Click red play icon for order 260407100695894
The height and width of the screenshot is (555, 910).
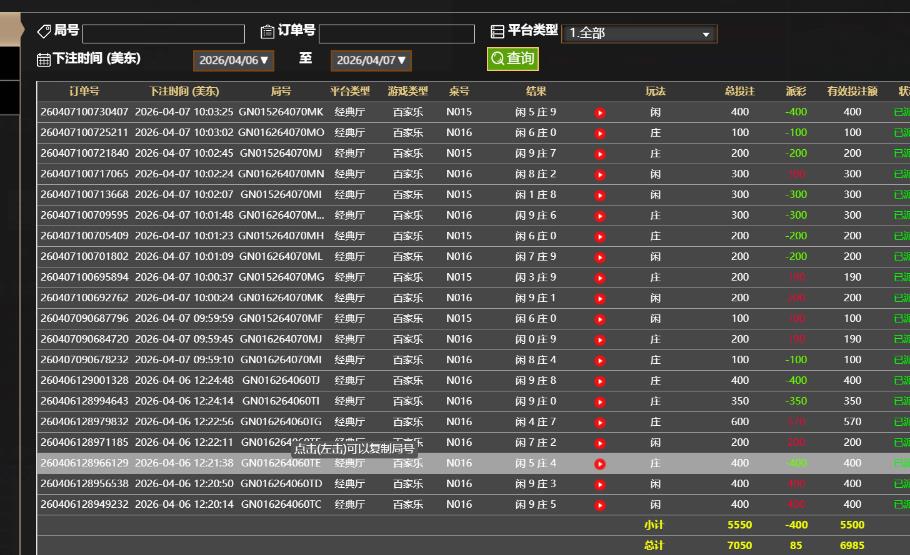(x=600, y=278)
